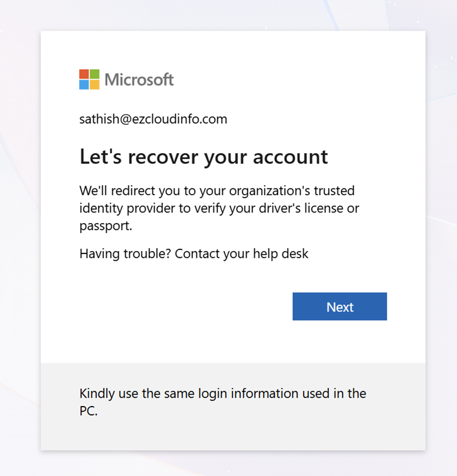The width and height of the screenshot is (457, 476).
Task: Click the Next button
Action: 340,307
